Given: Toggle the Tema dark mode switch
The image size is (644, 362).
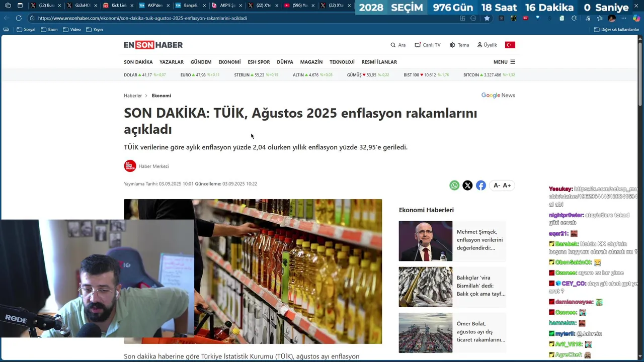Looking at the screenshot, I should (x=459, y=45).
